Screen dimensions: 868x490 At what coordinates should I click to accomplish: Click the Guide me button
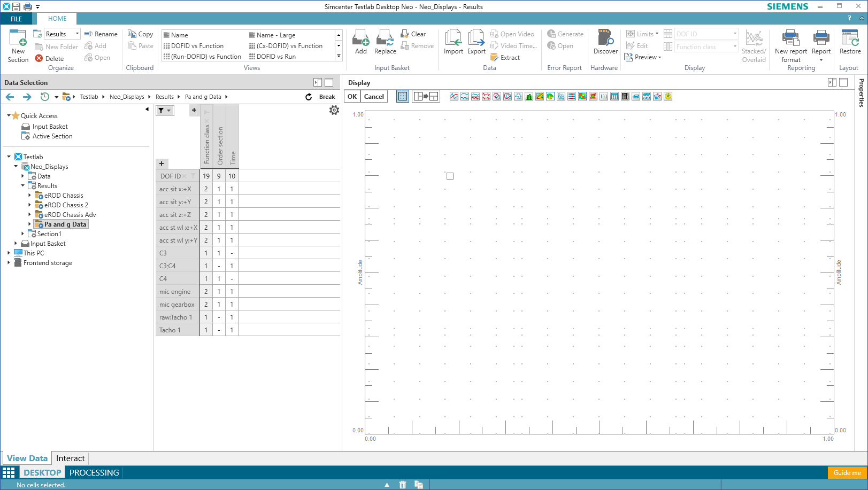point(847,473)
